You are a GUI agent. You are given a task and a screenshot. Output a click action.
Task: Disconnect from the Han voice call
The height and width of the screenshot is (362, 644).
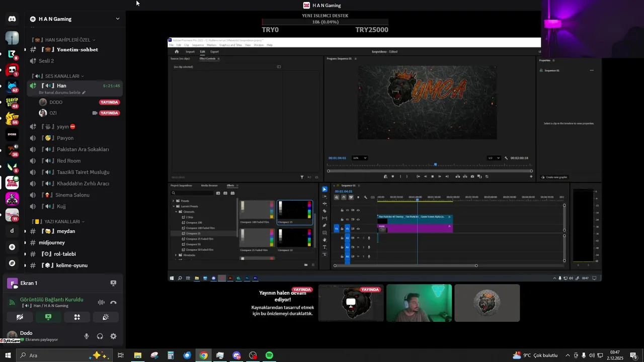coord(113,302)
